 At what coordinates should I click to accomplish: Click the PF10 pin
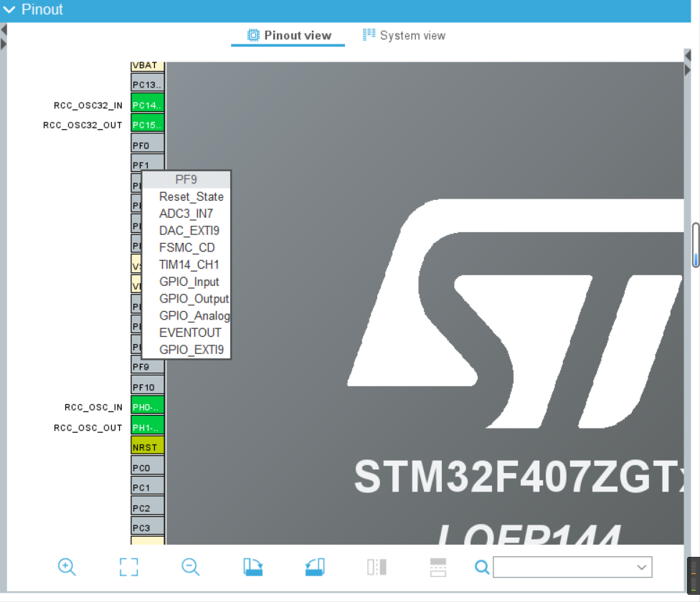click(x=148, y=386)
